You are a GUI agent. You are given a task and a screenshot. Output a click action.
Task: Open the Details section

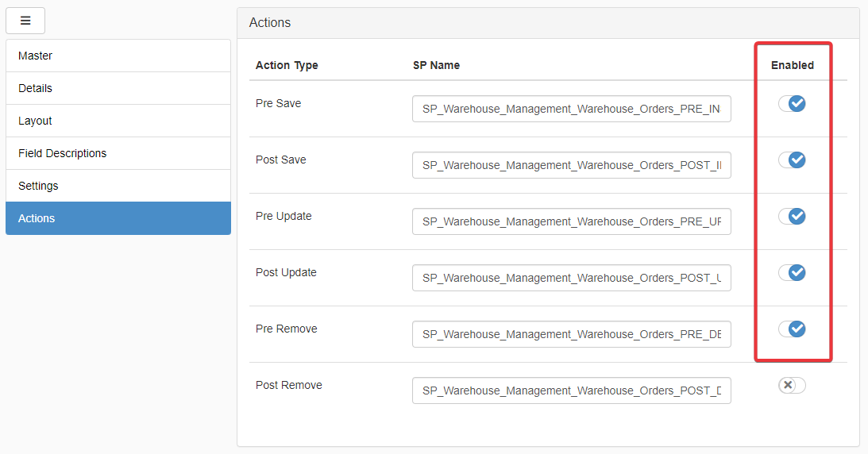pos(118,88)
